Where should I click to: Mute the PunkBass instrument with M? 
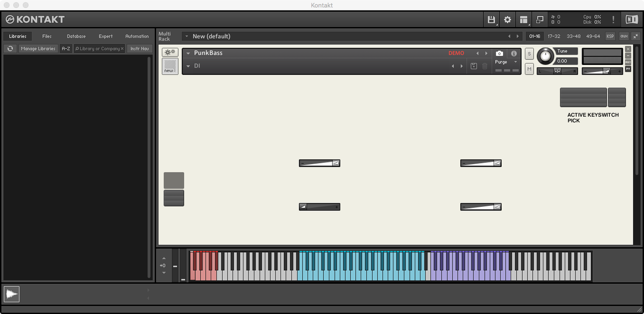pyautogui.click(x=529, y=69)
